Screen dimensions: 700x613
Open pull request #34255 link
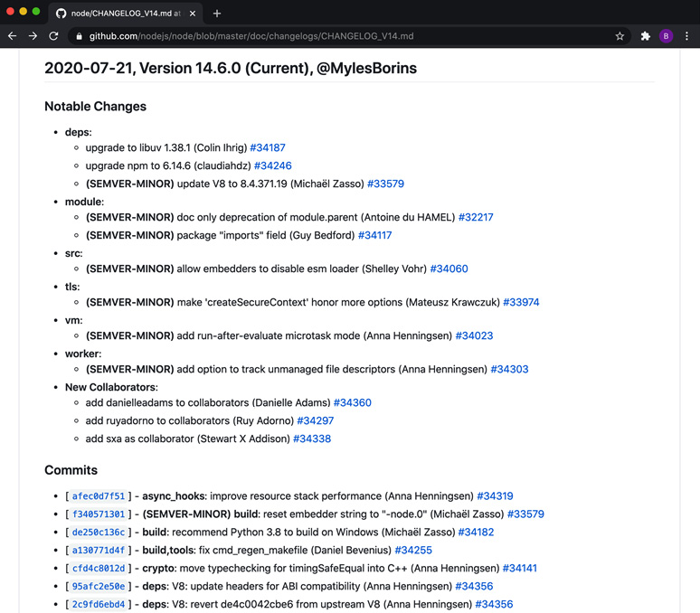point(413,550)
